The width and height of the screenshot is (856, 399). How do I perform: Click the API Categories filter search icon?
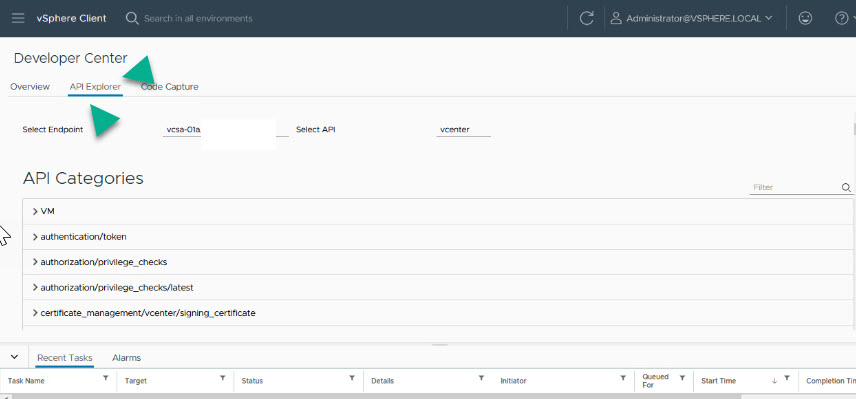(846, 187)
